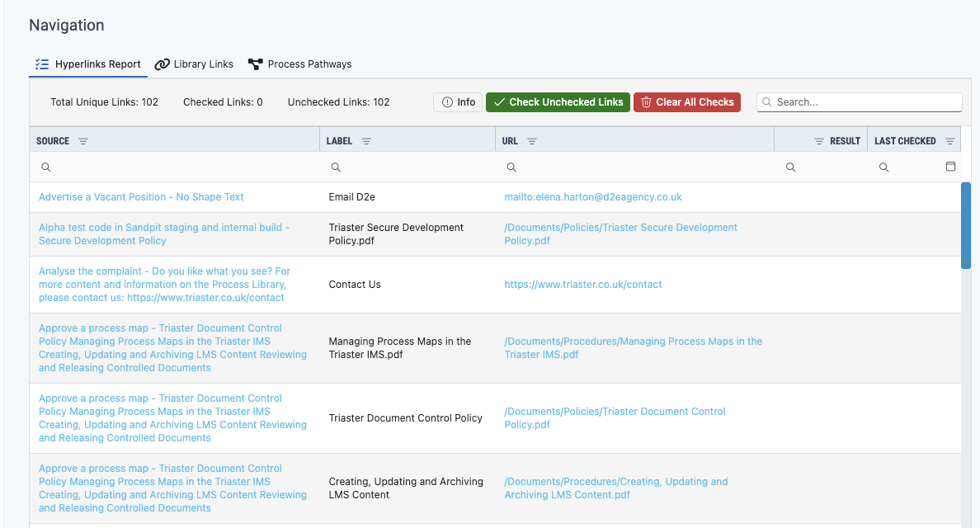The width and height of the screenshot is (980, 528).
Task: Open the URL column filter menu icon
Action: point(532,141)
